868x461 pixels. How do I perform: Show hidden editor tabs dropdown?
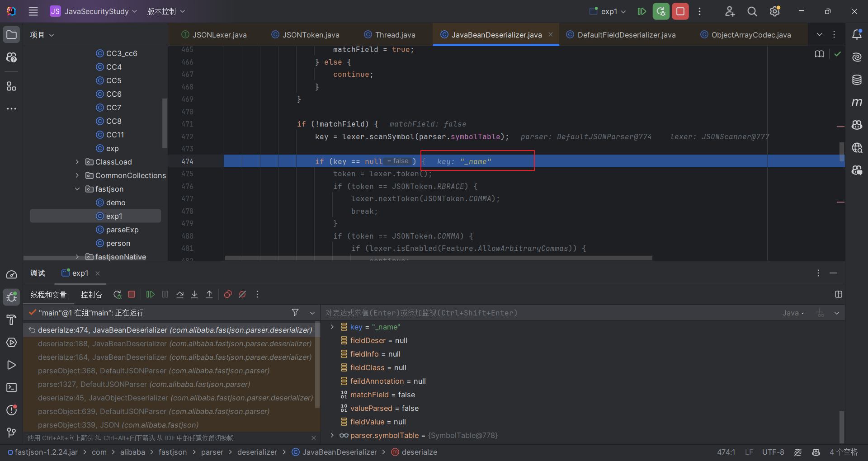click(x=820, y=35)
